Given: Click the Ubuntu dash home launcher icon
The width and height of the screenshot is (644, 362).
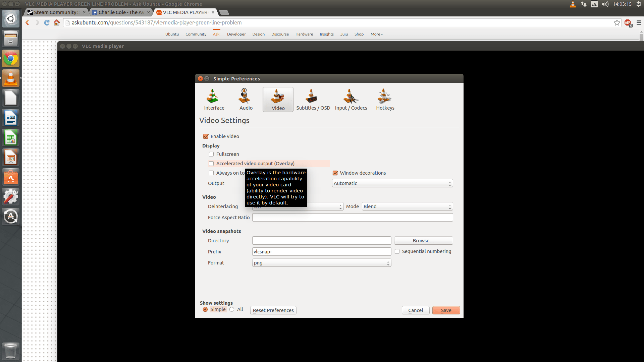Looking at the screenshot, I should (11, 19).
